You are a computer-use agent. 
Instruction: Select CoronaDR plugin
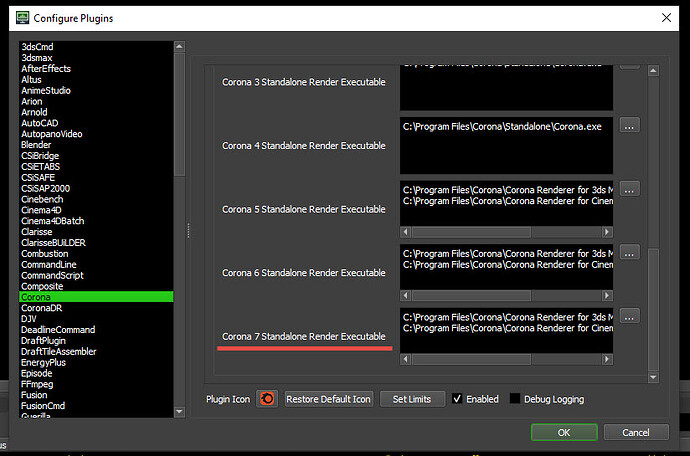(x=96, y=308)
